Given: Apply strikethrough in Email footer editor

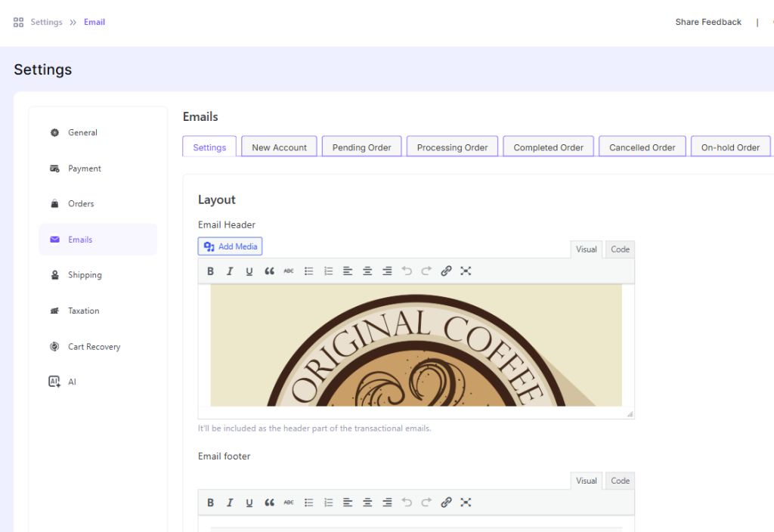Looking at the screenshot, I should click(289, 503).
